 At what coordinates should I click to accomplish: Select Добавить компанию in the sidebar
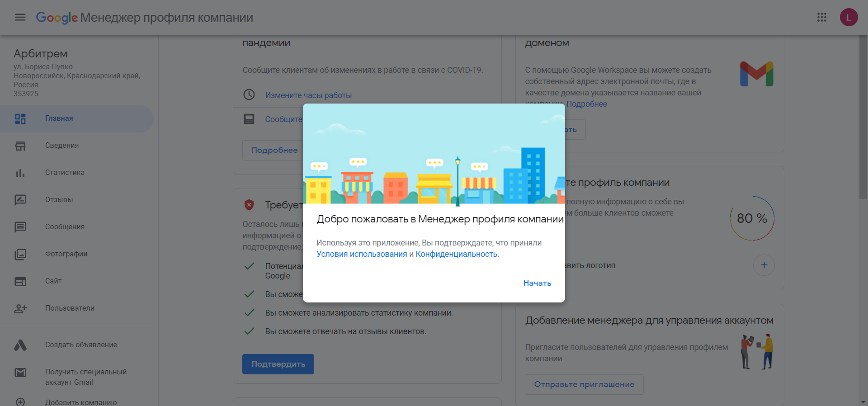77,402
